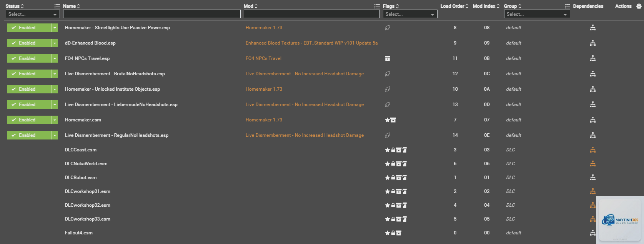
Task: Toggle Enabled for dD-Enhanced Blood.esp
Action: click(x=29, y=43)
